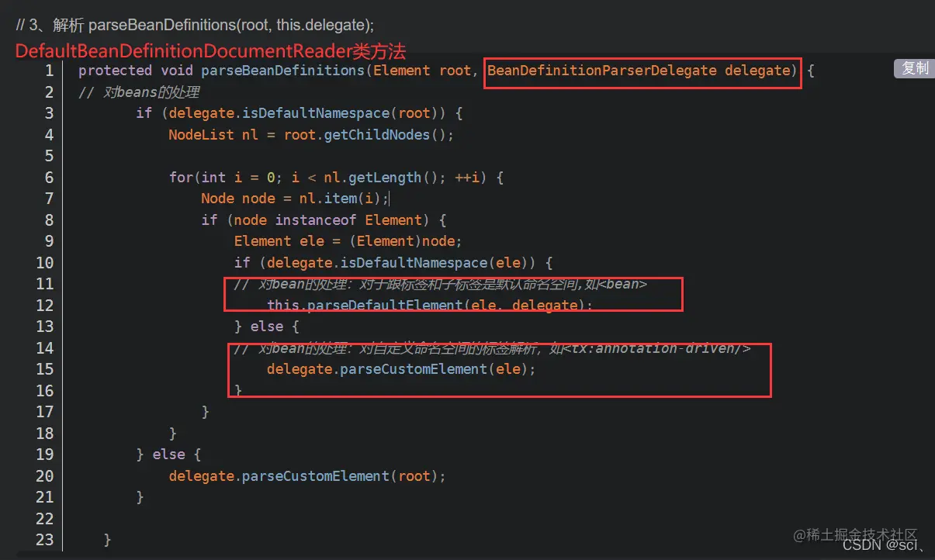
Task: Click 'this.parseDefaultElement(ele, delegate);' line
Action: click(429, 305)
